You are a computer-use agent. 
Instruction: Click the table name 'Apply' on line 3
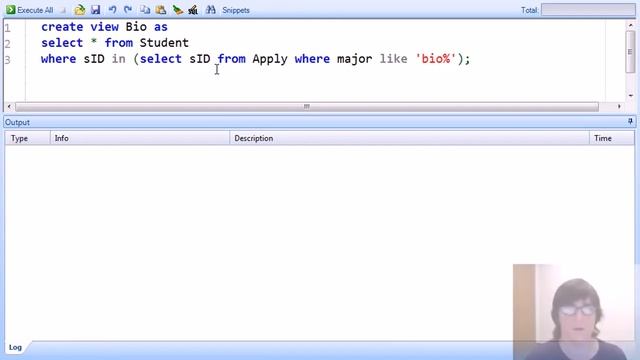point(270,59)
